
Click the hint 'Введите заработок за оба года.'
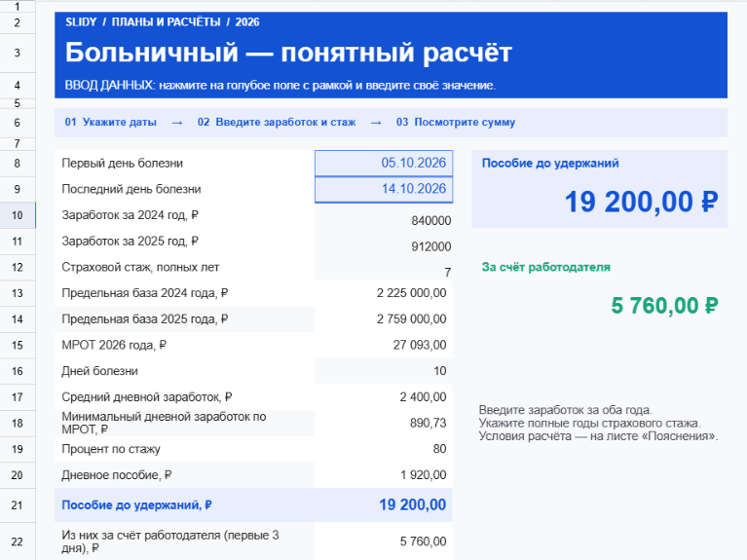click(x=566, y=410)
